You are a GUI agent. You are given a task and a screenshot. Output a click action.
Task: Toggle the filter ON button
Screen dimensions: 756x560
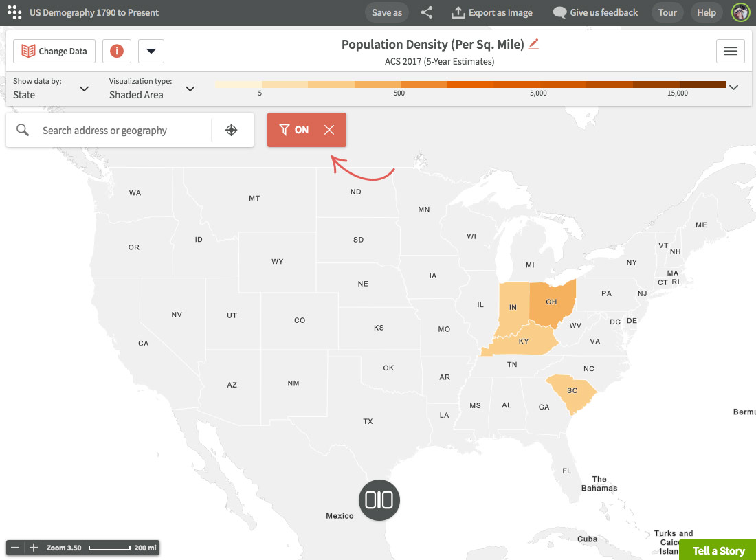point(294,130)
